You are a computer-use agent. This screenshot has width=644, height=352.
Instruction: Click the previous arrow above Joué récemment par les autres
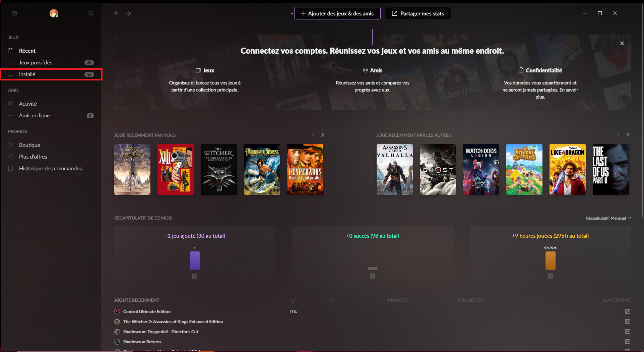(x=619, y=134)
